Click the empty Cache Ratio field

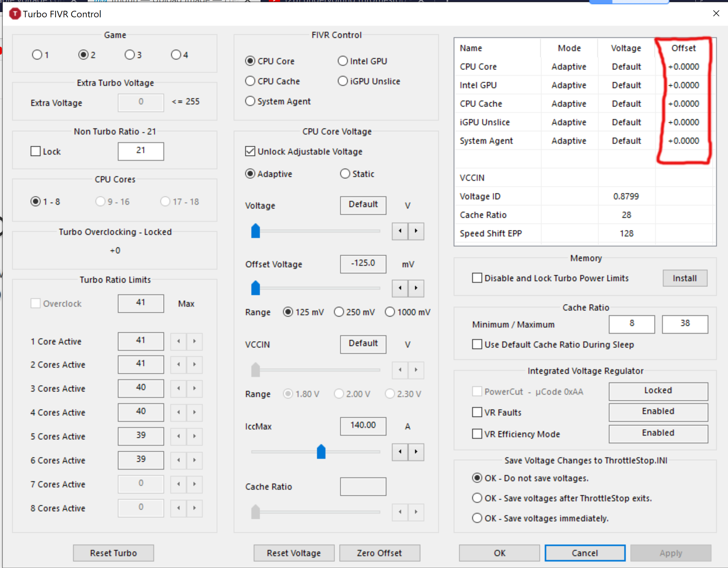(363, 487)
